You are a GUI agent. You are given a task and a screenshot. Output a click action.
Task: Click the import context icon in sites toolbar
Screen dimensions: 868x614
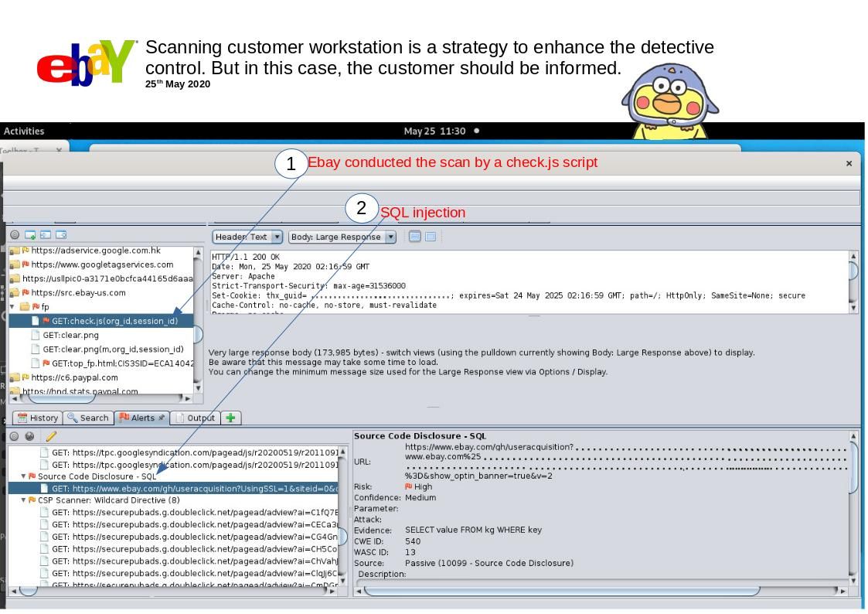(x=46, y=234)
